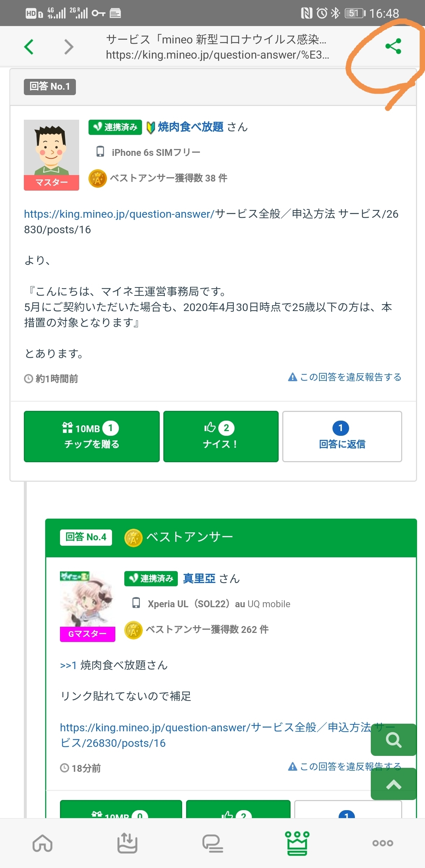The height and width of the screenshot is (868, 425).
Task: Open 真里亞 user profile link
Action: (x=199, y=579)
